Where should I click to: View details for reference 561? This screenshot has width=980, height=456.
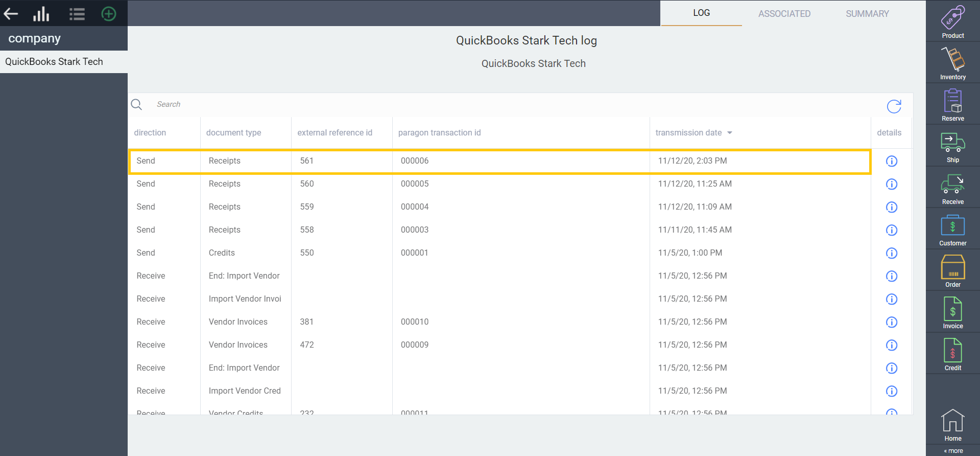[892, 161]
